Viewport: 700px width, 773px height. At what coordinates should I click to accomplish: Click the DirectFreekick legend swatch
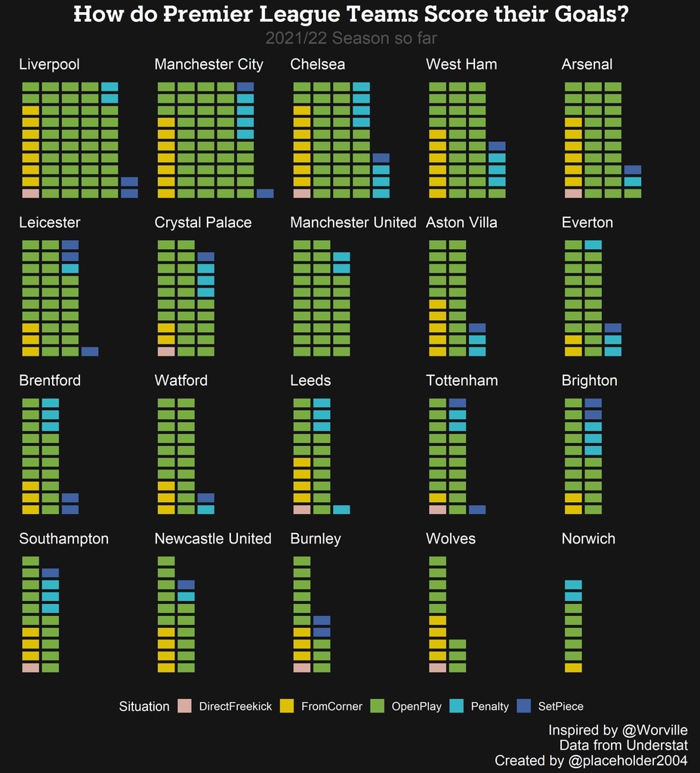click(185, 707)
